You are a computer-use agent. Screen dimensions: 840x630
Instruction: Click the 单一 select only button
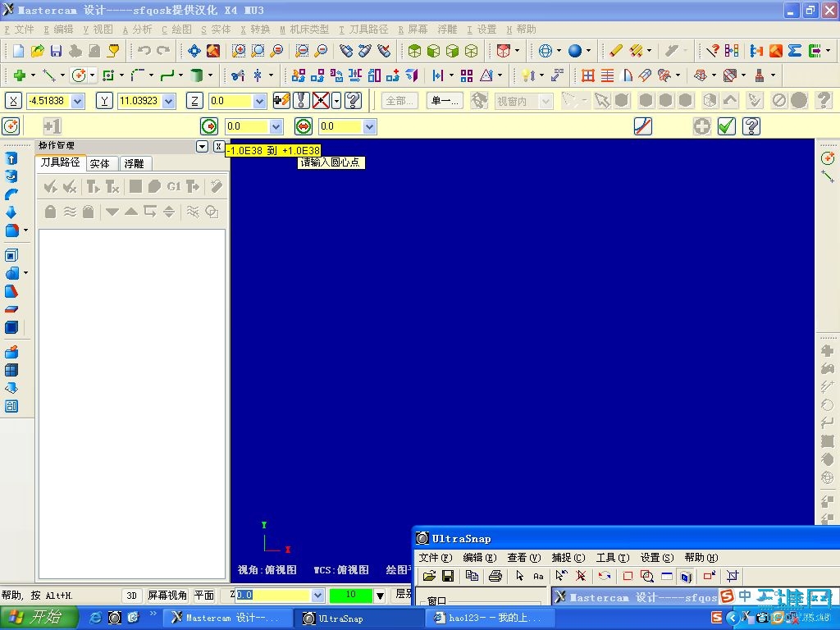[x=445, y=101]
